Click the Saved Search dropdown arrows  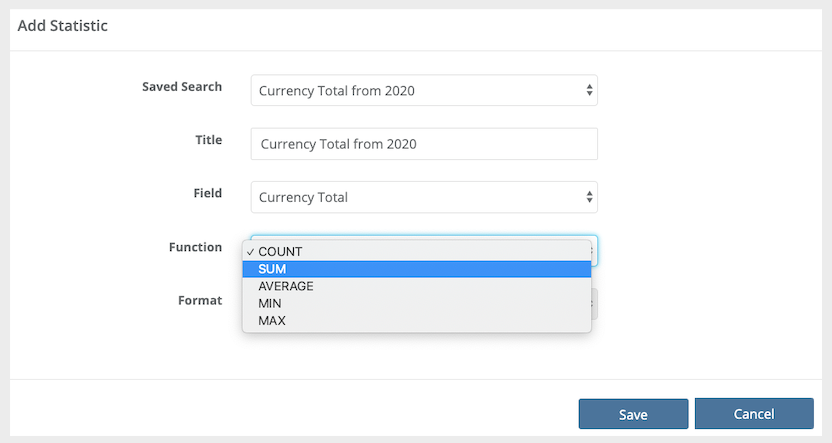click(590, 91)
